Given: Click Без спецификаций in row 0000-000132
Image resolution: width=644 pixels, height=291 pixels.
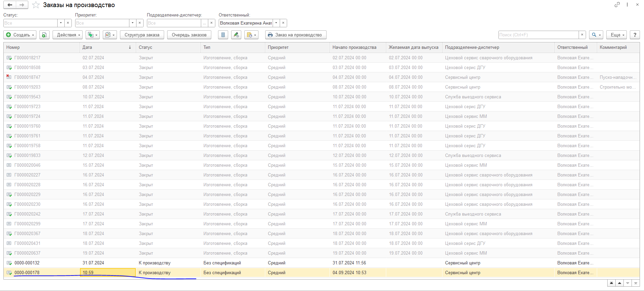Looking at the screenshot, I should coord(222,263).
